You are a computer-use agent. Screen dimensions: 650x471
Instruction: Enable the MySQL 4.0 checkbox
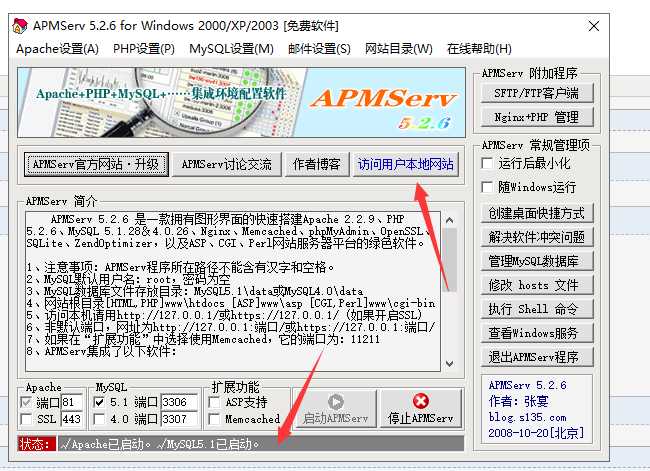tap(99, 419)
